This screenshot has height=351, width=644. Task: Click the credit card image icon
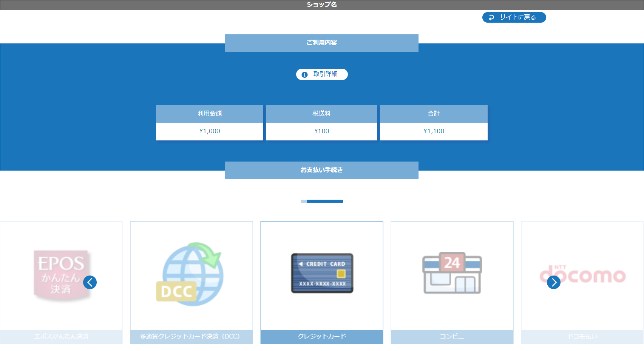coord(322,273)
